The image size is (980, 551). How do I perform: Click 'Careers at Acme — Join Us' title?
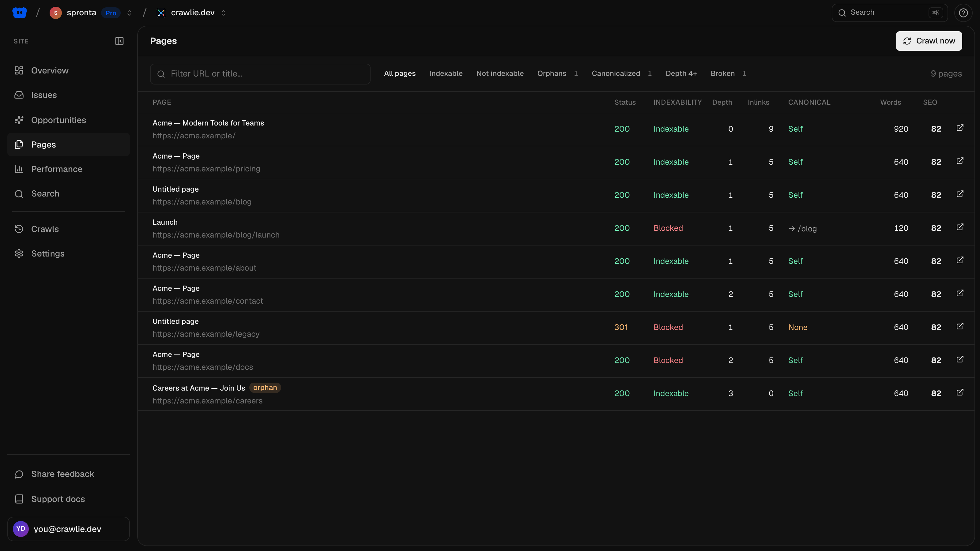pyautogui.click(x=198, y=388)
